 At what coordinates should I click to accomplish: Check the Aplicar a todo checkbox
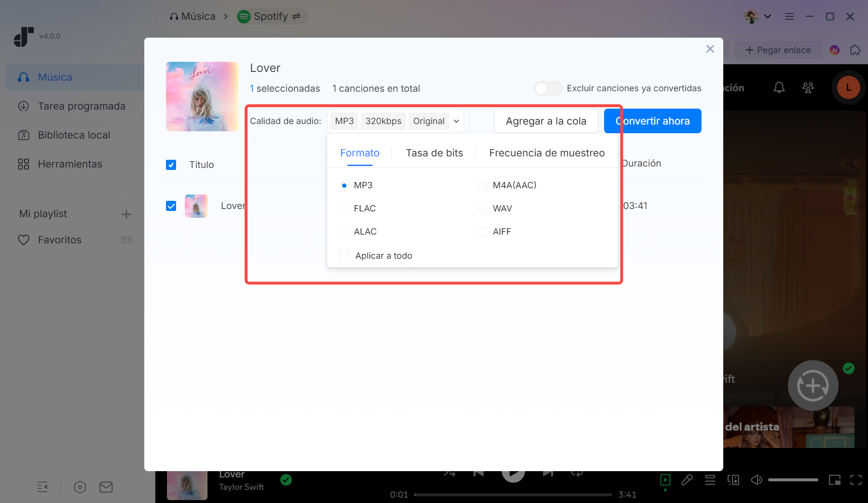(x=344, y=256)
